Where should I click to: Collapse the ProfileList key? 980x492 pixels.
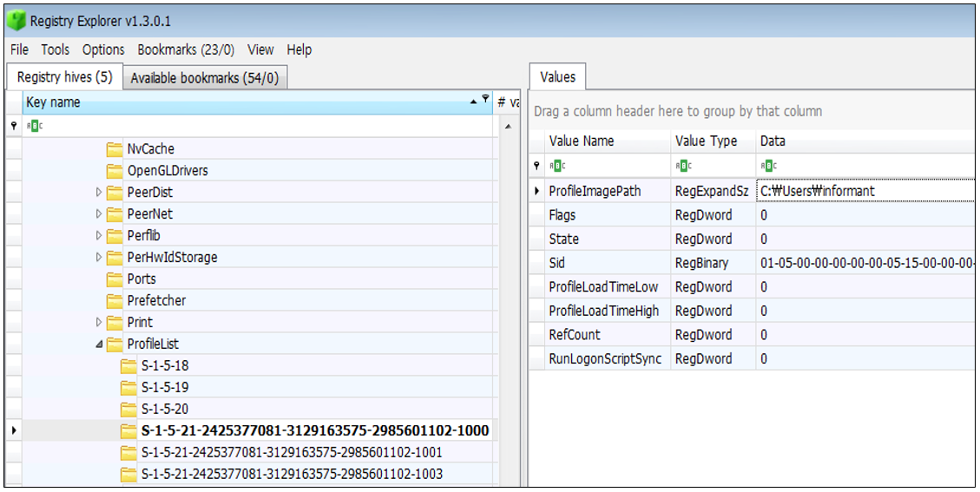click(x=99, y=344)
